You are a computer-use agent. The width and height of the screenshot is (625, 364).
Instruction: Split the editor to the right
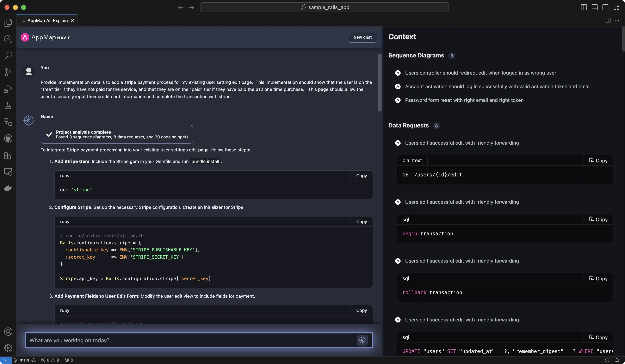[608, 20]
